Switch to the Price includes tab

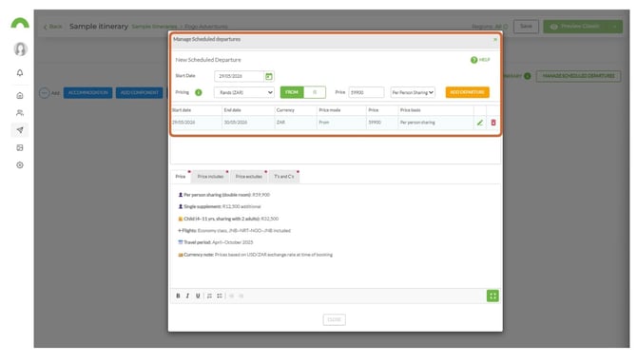[x=210, y=177]
